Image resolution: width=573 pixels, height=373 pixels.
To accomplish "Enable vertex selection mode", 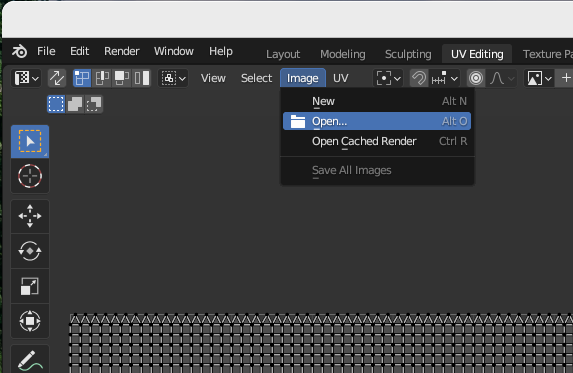I will point(82,78).
